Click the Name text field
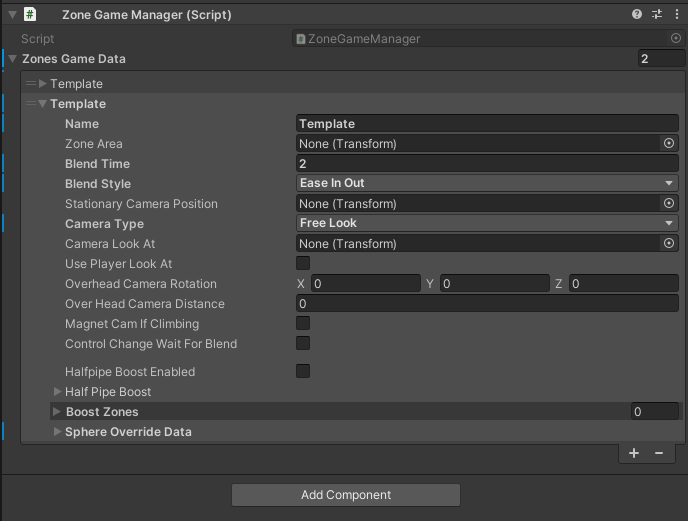The image size is (688, 521). click(x=487, y=124)
